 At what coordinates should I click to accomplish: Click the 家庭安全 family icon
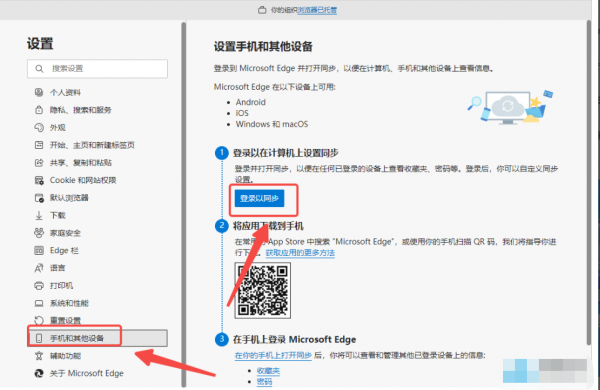pos(39,233)
